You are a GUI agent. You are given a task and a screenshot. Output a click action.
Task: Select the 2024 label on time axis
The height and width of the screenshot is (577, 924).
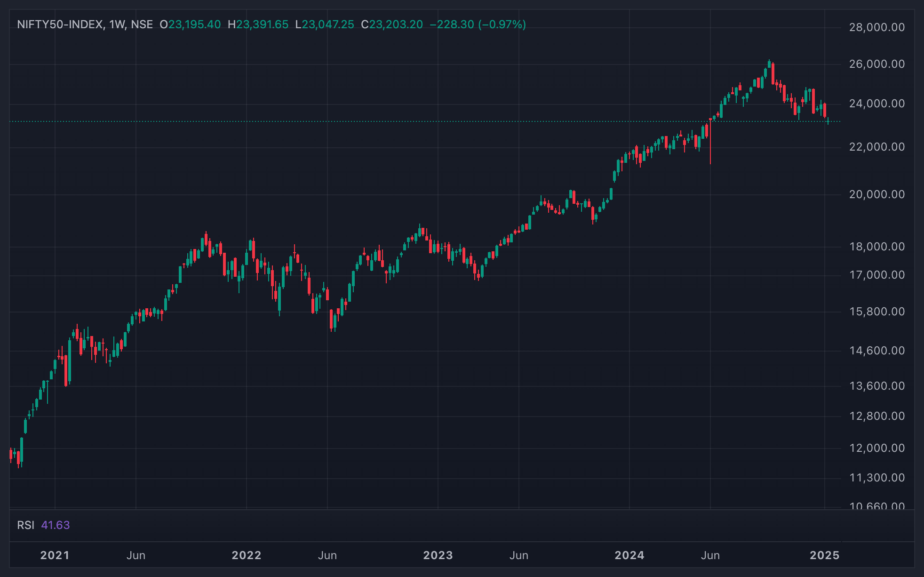tap(629, 555)
